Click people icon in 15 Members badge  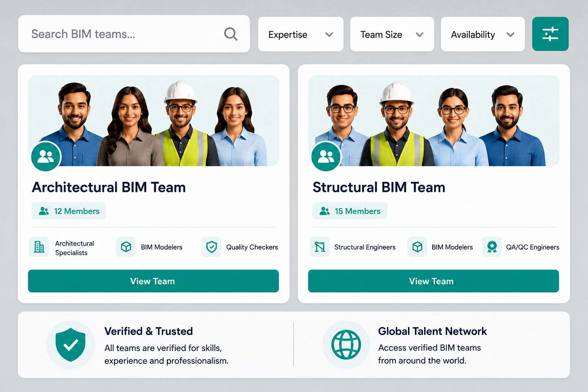click(325, 211)
